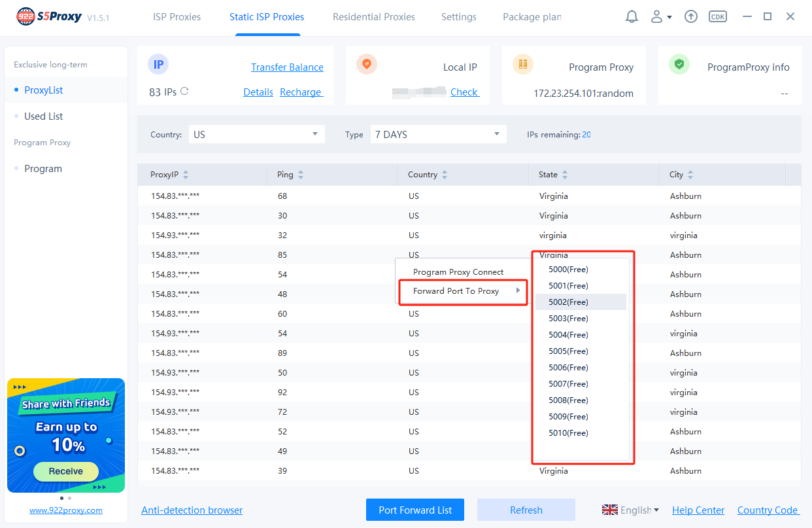Click the refresh icon beside 83 IPs
The height and width of the screenshot is (528, 812).
(184, 92)
